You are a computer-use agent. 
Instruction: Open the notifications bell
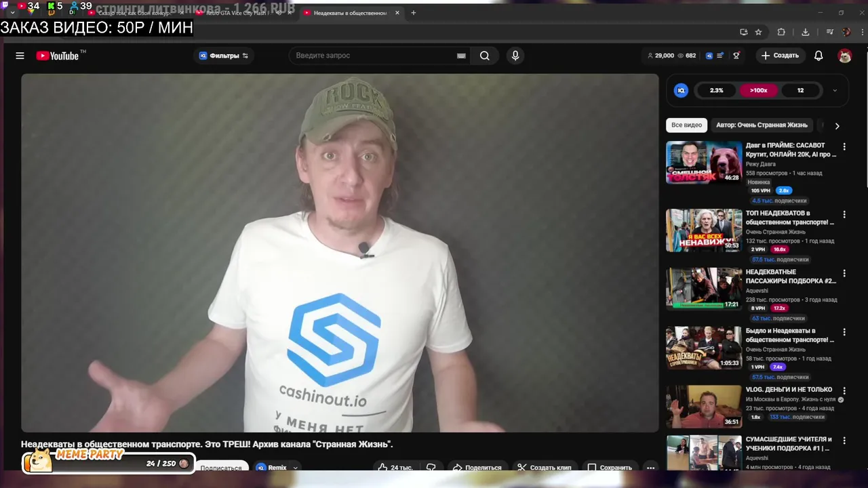(x=818, y=56)
